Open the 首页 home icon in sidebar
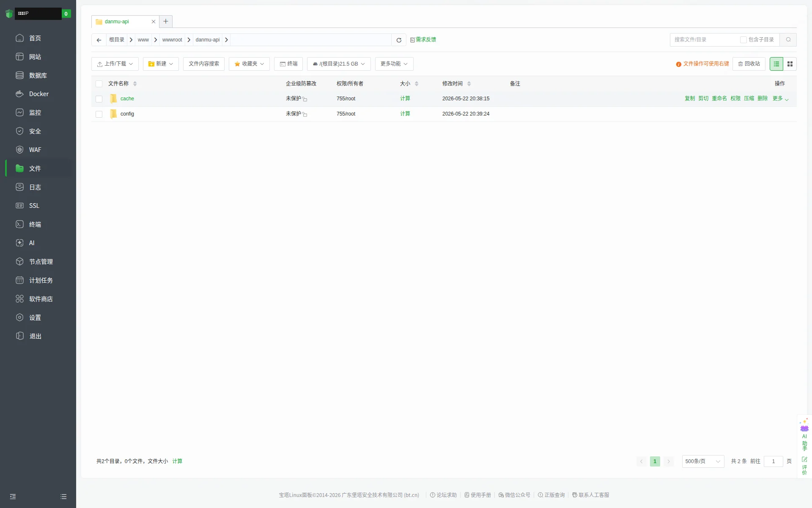The height and width of the screenshot is (508, 812). 19,38
